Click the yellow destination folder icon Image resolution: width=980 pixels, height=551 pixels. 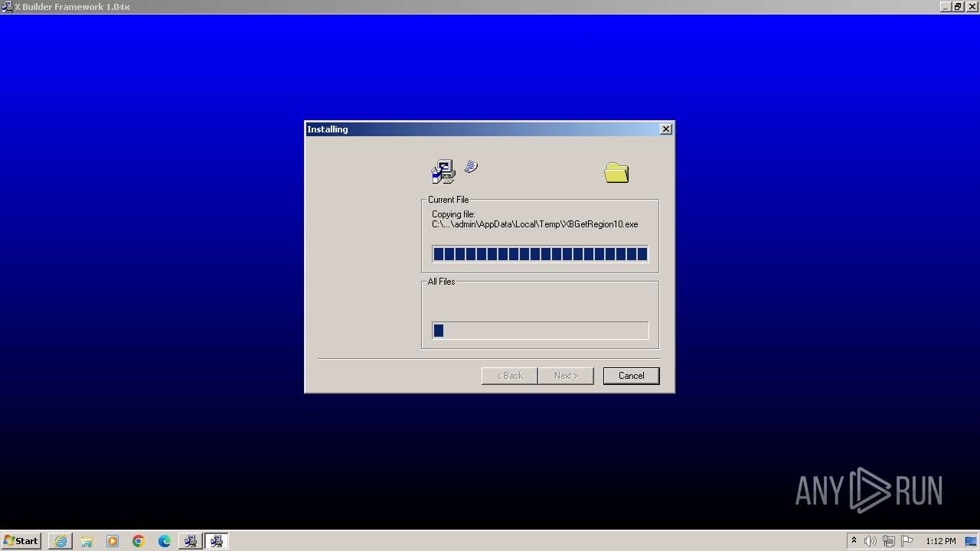[616, 173]
